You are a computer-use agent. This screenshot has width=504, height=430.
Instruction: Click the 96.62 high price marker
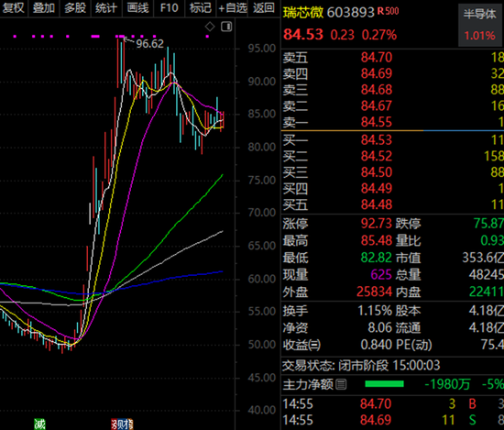(x=149, y=43)
